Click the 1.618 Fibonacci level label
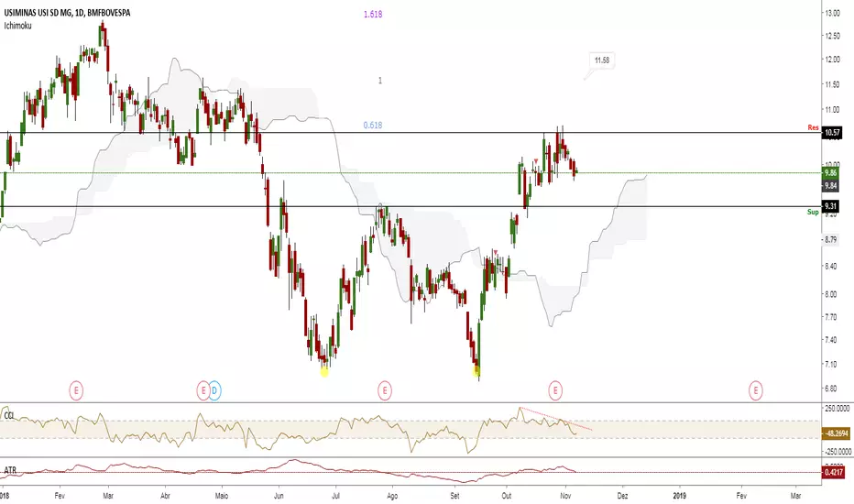Viewport: 854px width, 504px height. coord(373,15)
